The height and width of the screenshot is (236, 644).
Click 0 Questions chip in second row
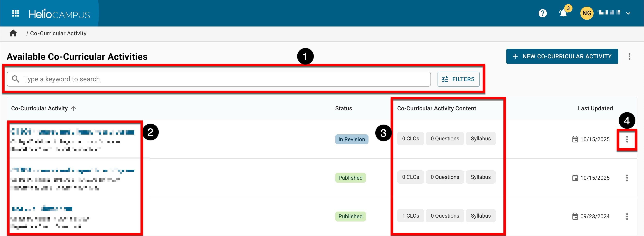coord(445,177)
